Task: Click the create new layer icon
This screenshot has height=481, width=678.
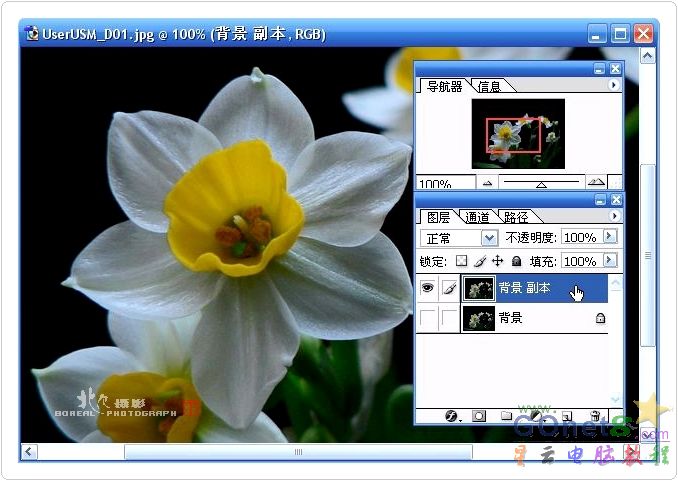Action: pos(565,415)
